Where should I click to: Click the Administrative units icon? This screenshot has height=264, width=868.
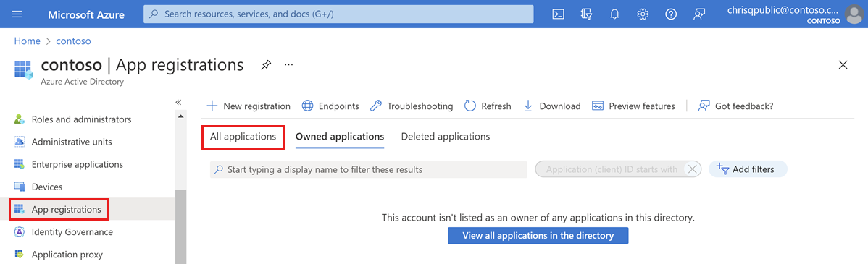(20, 142)
